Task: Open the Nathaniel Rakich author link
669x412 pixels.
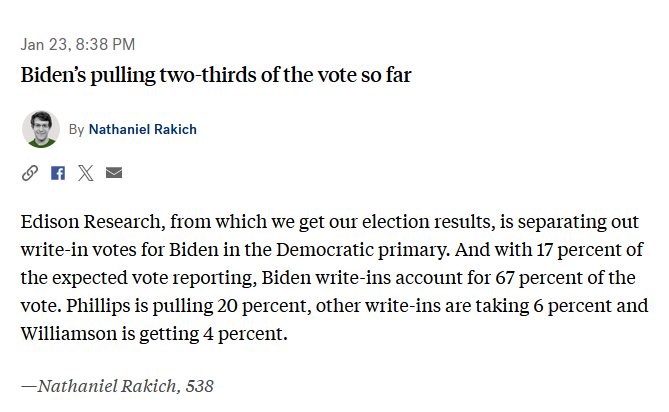Action: coord(143,129)
